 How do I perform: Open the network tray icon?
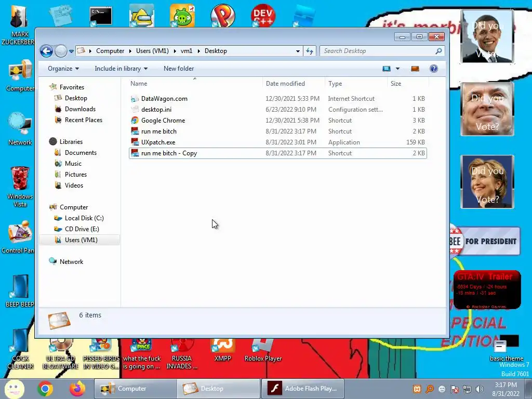pos(467,389)
